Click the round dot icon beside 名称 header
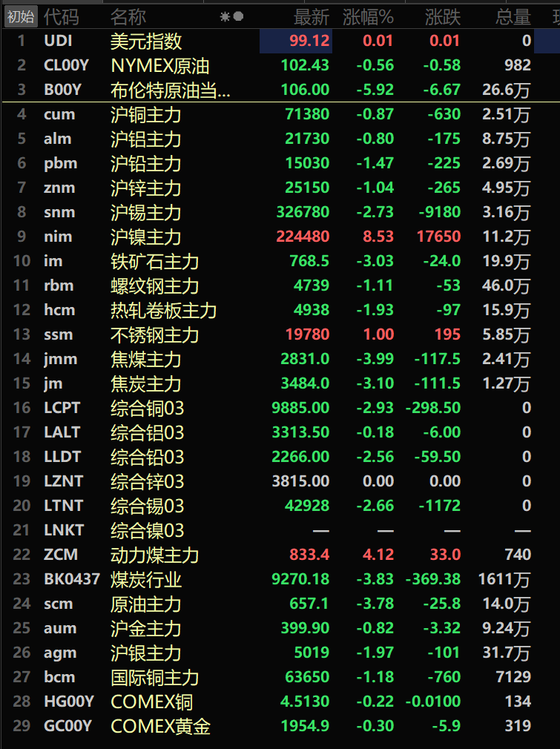 238,17
